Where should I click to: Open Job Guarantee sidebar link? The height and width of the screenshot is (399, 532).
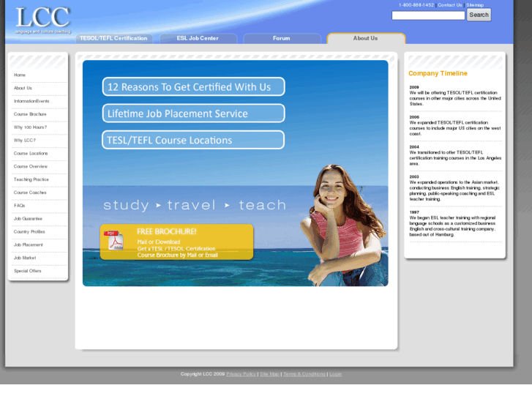28,219
